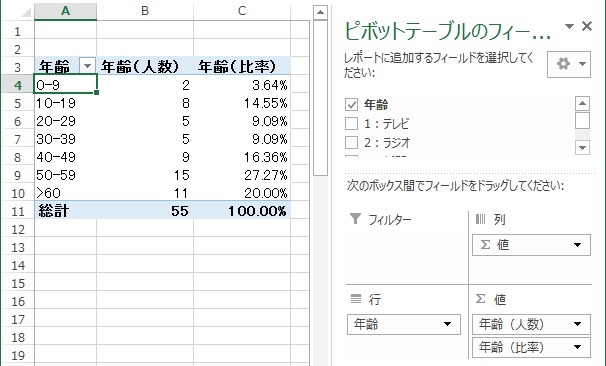Viewport: 606px width, 366px height.
Task: Close the PivotTable field list pane
Action: click(587, 26)
